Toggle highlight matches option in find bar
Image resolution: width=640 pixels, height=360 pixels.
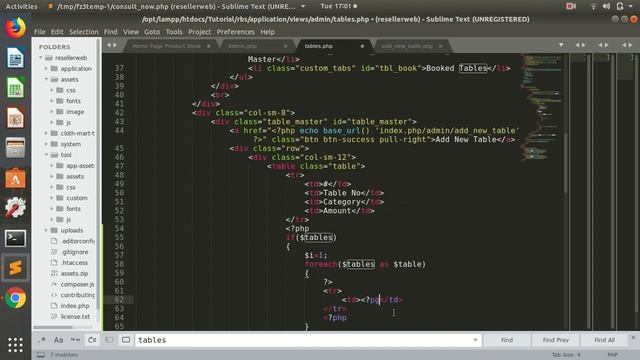[126, 340]
